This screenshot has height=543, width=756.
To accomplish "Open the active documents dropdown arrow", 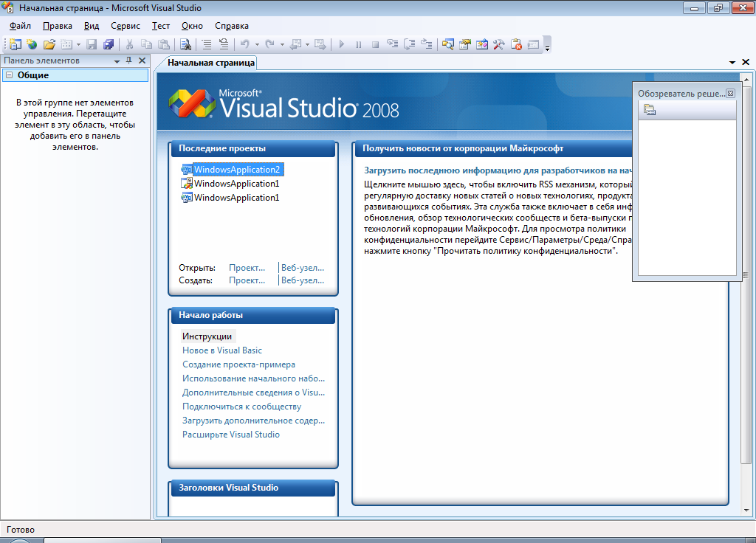I will coord(732,62).
